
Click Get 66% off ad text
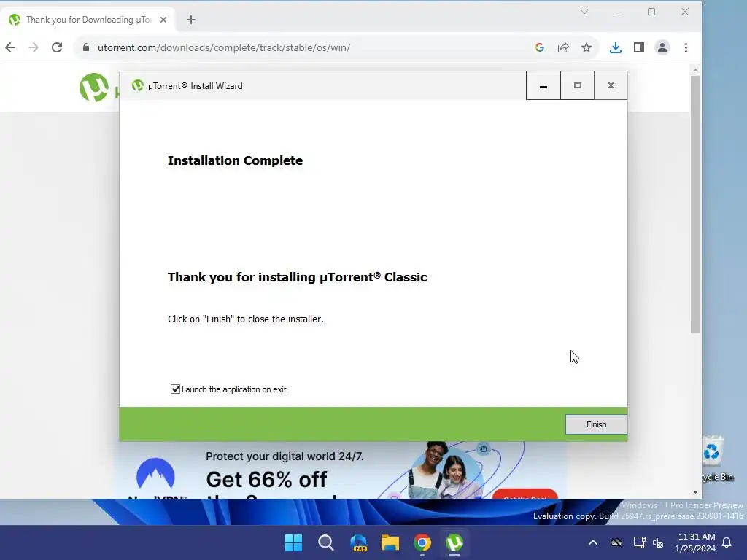pyautogui.click(x=266, y=480)
